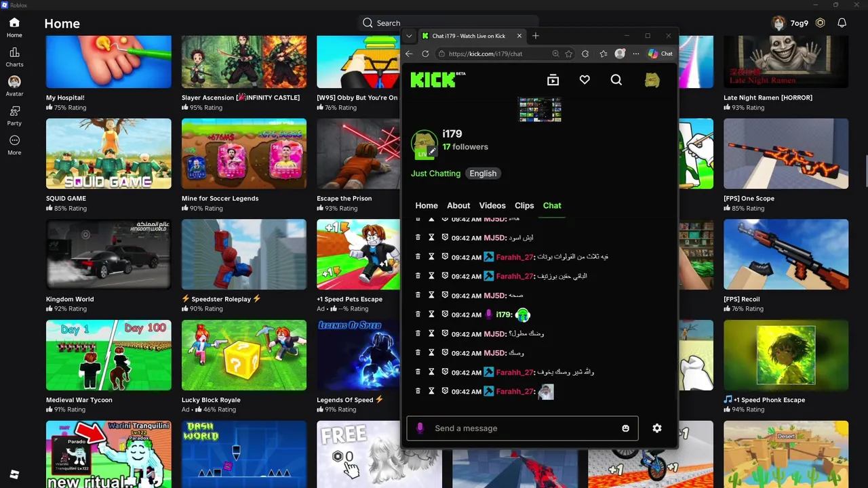Open the Kick following heart icon

click(585, 80)
